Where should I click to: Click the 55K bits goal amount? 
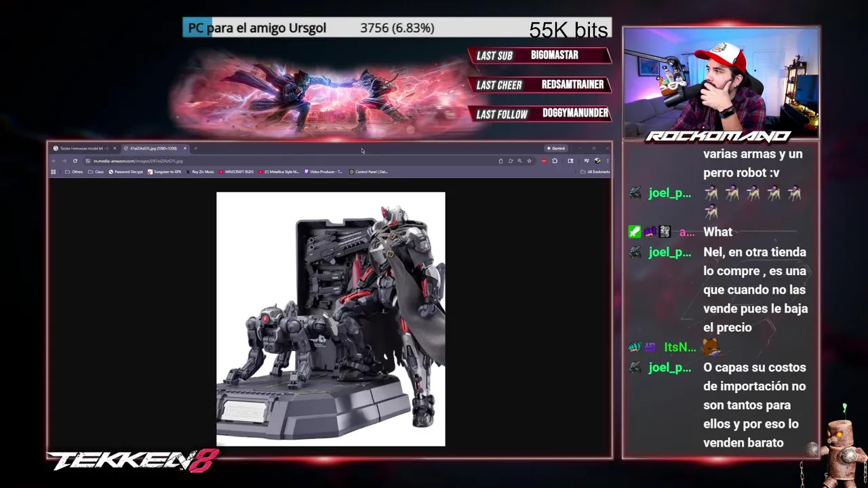(x=568, y=30)
